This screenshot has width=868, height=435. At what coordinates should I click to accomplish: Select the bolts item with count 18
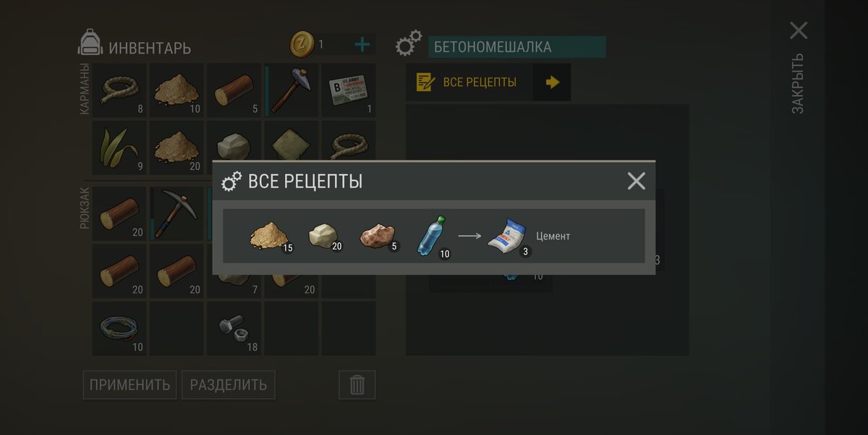(234, 328)
